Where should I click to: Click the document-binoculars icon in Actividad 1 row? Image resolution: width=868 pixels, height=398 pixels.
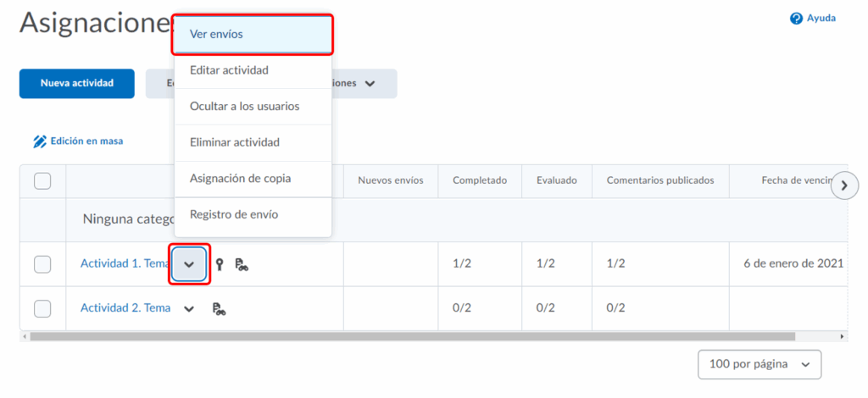242,264
